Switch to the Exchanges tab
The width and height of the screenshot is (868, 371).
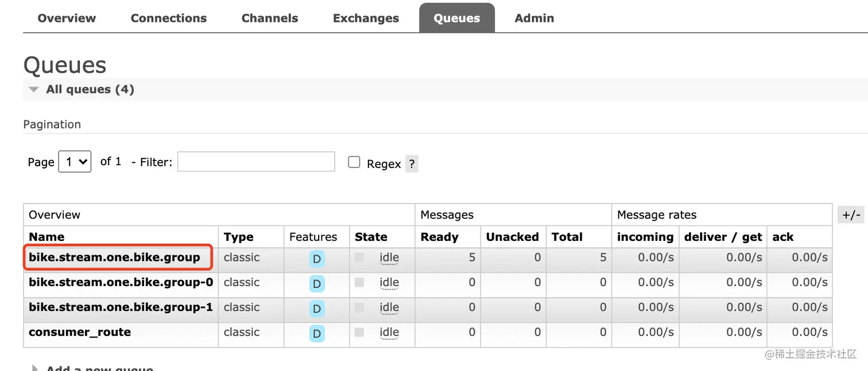point(366,18)
